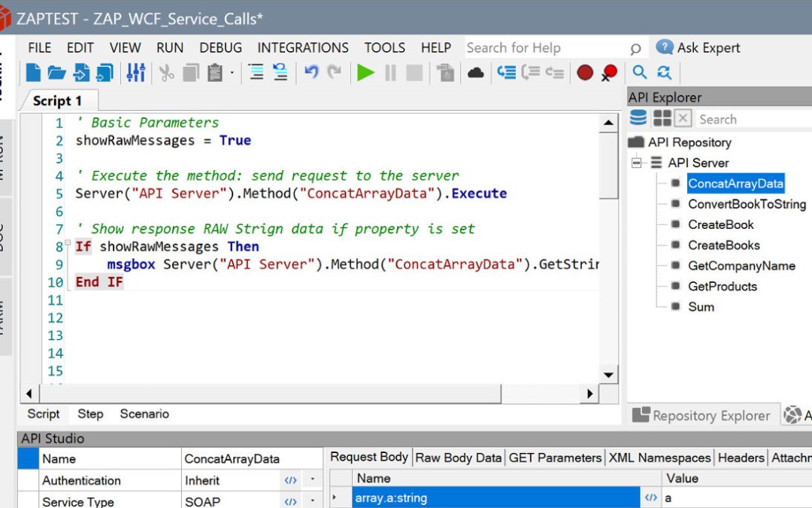Screen dimensions: 812x508
Task: Click the Open folder toolbar icon
Action: click(57, 73)
